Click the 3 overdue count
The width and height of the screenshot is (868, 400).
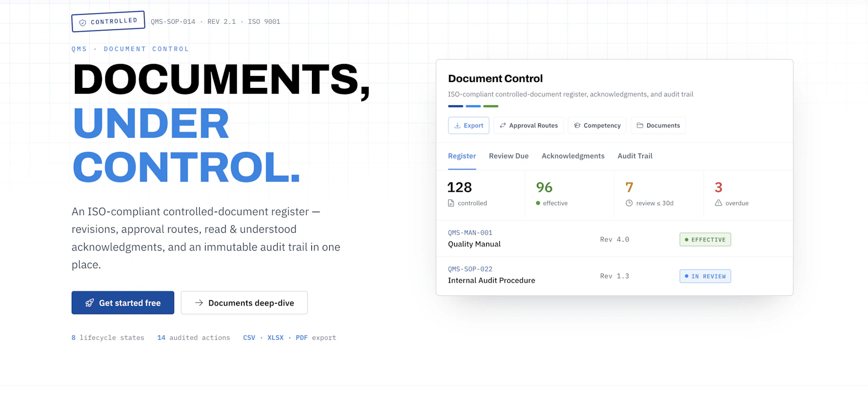[x=718, y=187]
